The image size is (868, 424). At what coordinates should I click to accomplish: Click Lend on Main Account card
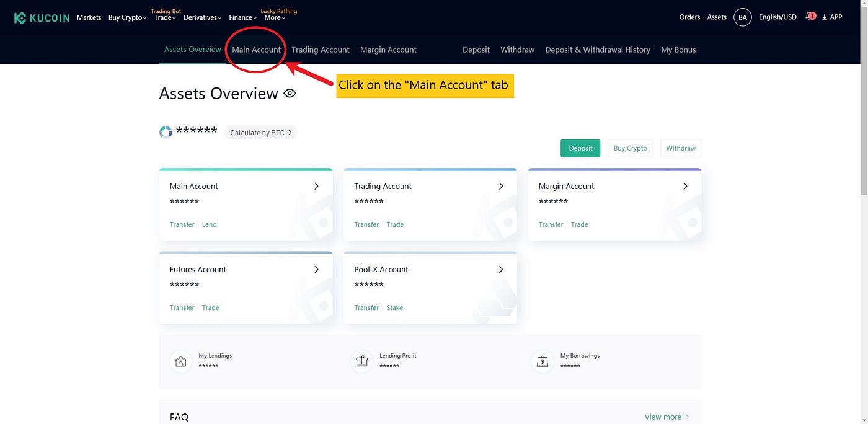pos(210,224)
